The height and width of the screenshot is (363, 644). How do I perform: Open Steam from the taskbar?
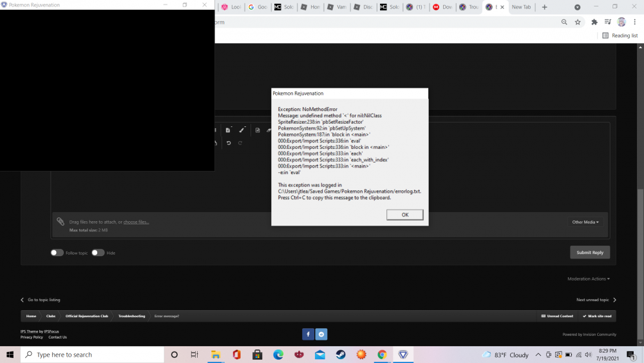(341, 355)
